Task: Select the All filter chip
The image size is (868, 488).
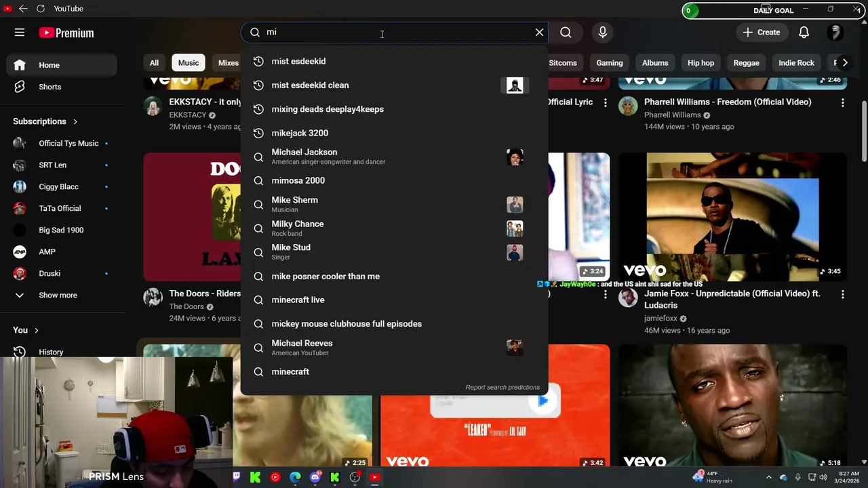Action: 155,63
